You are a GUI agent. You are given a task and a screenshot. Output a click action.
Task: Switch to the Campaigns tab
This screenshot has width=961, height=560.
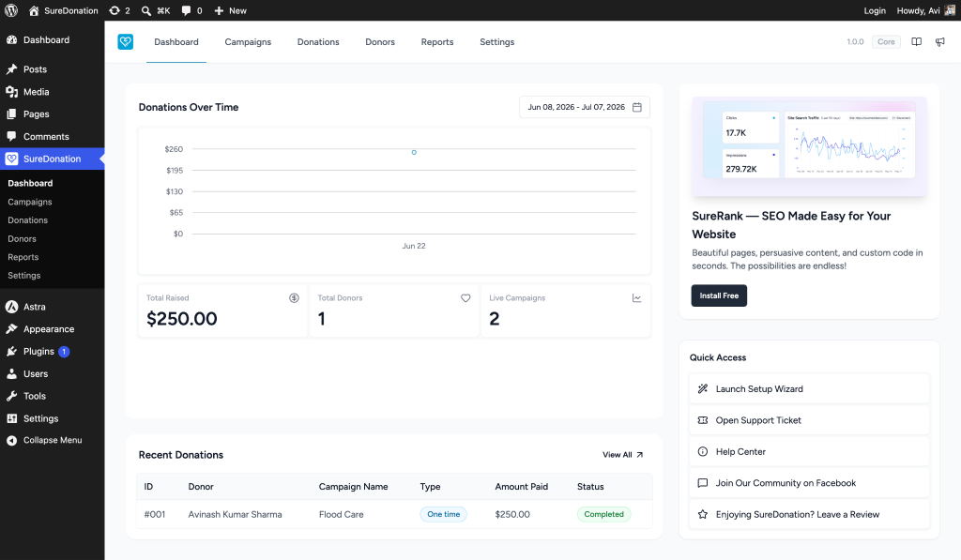pos(248,41)
